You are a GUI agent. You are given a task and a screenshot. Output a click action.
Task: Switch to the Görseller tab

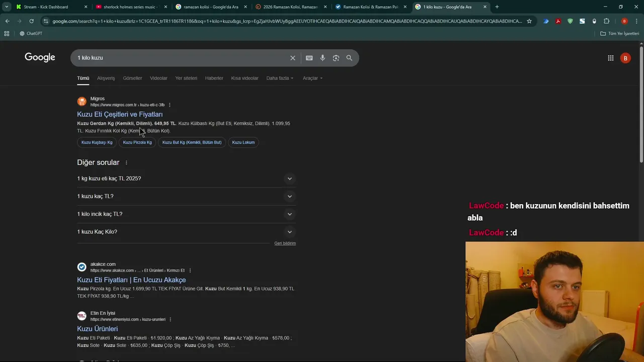coord(132,78)
